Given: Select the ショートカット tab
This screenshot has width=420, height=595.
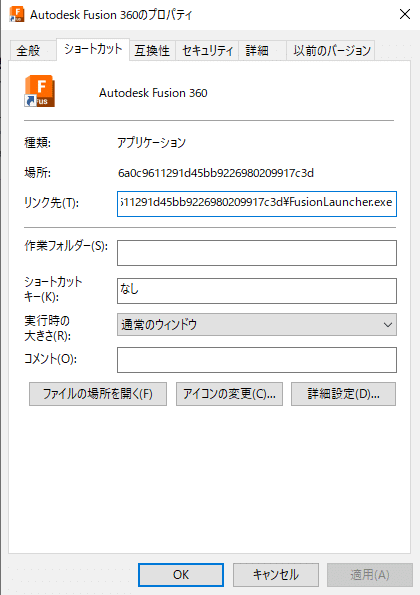Looking at the screenshot, I should [93, 49].
